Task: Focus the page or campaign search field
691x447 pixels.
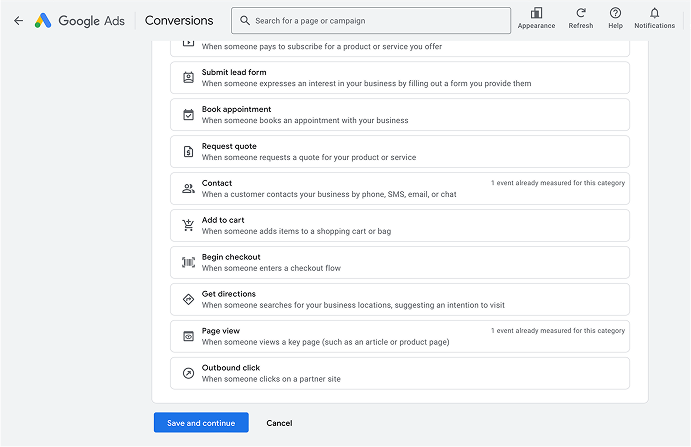Action: tap(371, 20)
